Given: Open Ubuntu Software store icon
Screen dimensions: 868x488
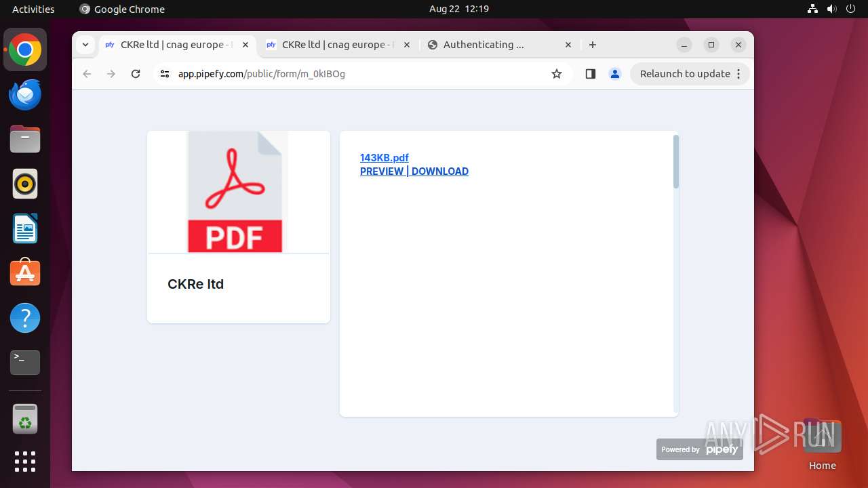Looking at the screenshot, I should pyautogui.click(x=25, y=273).
